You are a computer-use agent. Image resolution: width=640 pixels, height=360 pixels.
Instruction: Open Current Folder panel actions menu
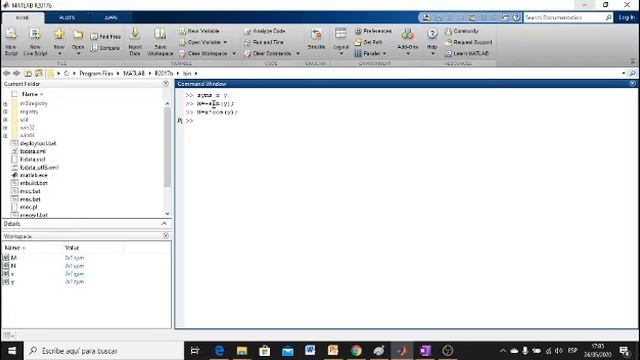166,84
